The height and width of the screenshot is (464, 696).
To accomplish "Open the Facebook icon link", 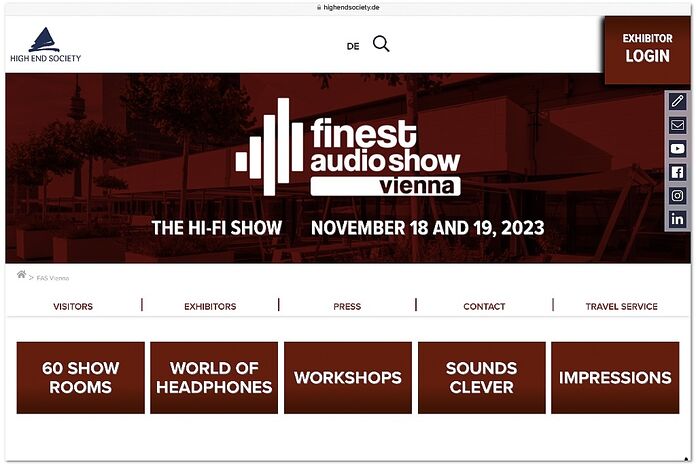I will coord(677,172).
